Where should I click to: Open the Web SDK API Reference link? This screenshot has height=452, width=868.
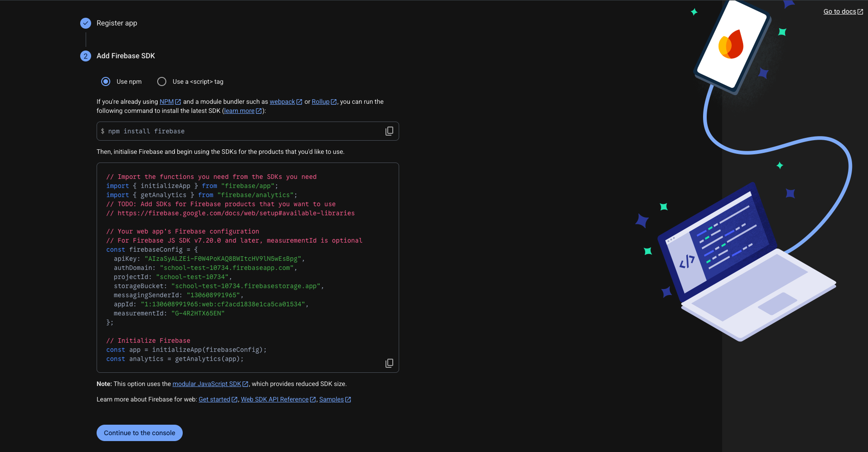[x=275, y=399]
